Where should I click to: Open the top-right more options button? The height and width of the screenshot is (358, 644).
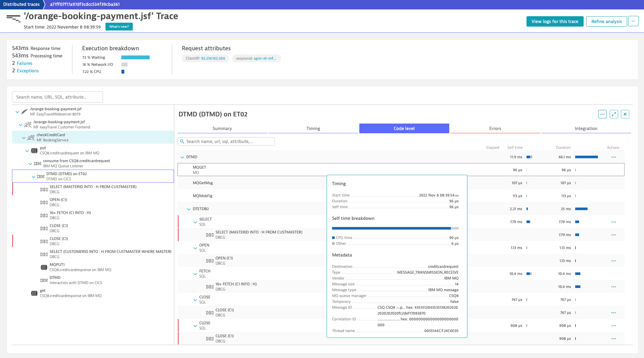(x=633, y=21)
